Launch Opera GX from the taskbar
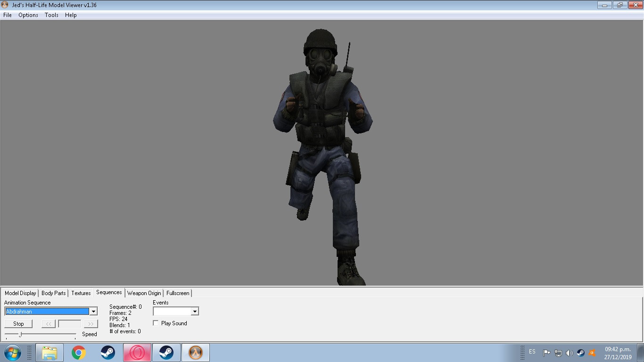 (x=137, y=352)
